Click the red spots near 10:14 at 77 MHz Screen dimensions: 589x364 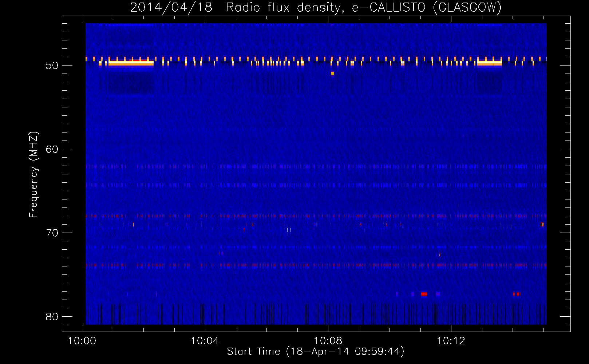[517, 294]
